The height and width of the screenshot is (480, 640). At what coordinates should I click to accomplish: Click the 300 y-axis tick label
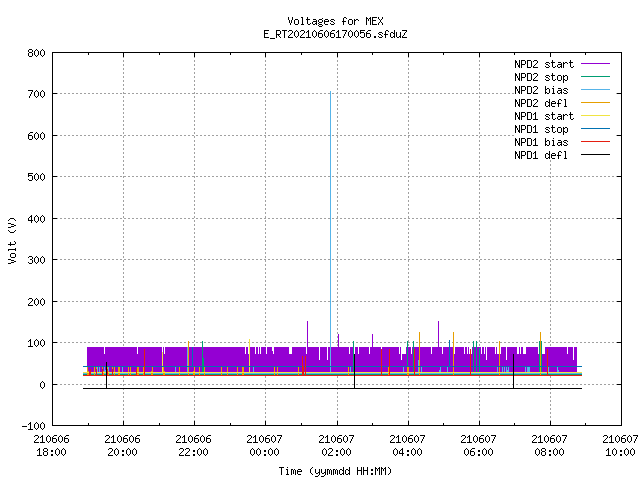point(36,260)
